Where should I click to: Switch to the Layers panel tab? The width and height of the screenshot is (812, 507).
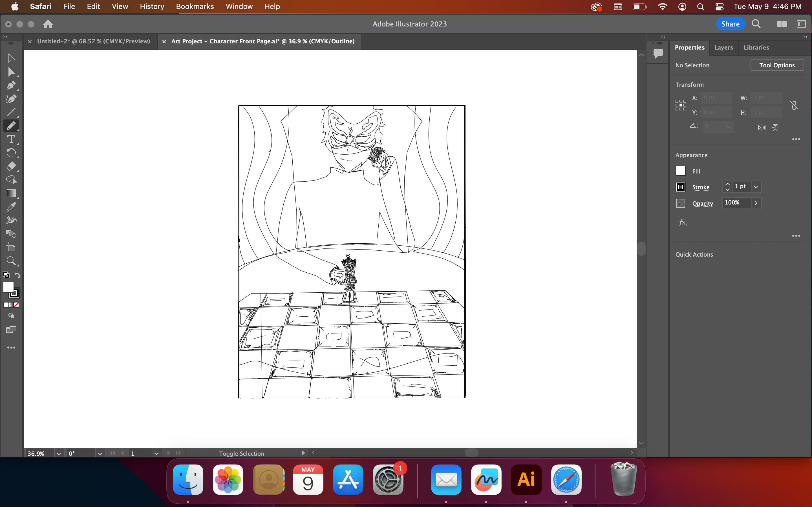pos(723,47)
